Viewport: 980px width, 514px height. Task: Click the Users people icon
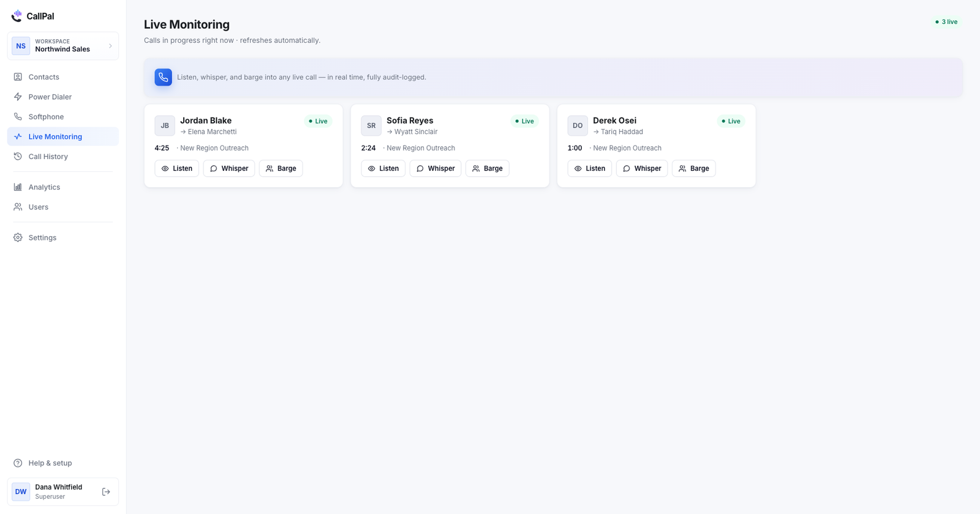(x=18, y=207)
